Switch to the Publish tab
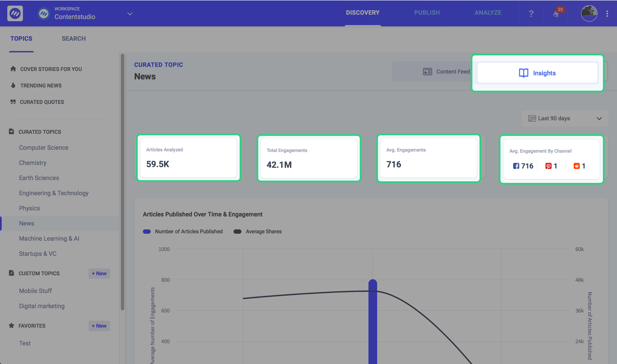Screen dimensions: 617x364 (427, 13)
